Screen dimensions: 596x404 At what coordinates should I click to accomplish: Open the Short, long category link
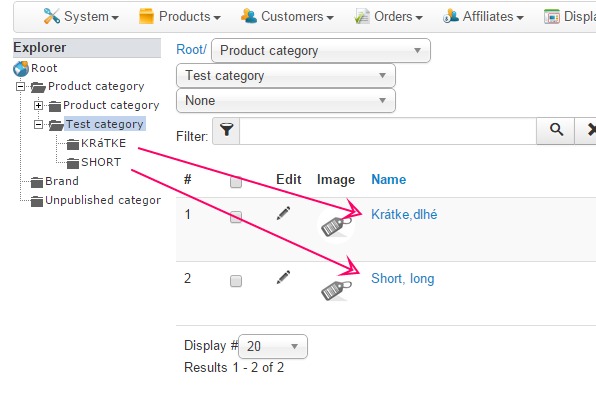pyautogui.click(x=403, y=279)
